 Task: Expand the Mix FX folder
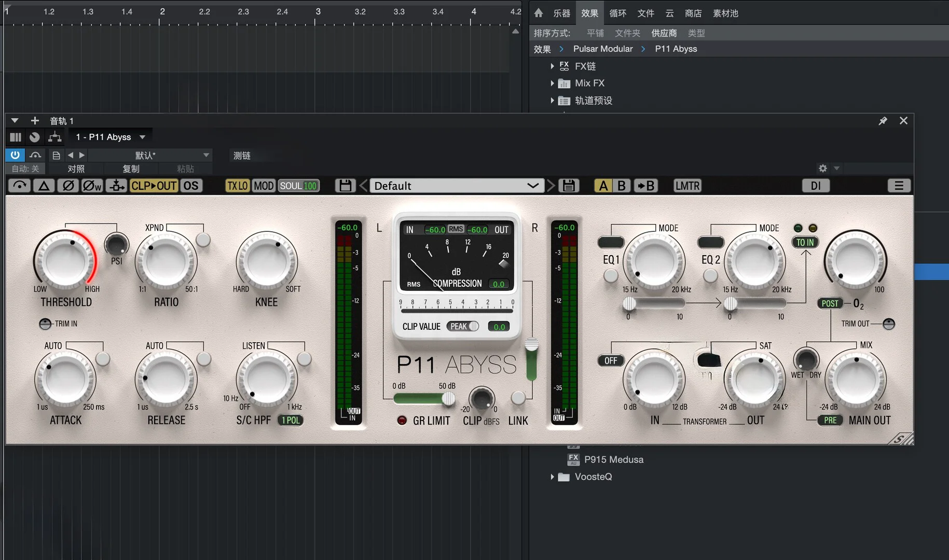pos(552,83)
